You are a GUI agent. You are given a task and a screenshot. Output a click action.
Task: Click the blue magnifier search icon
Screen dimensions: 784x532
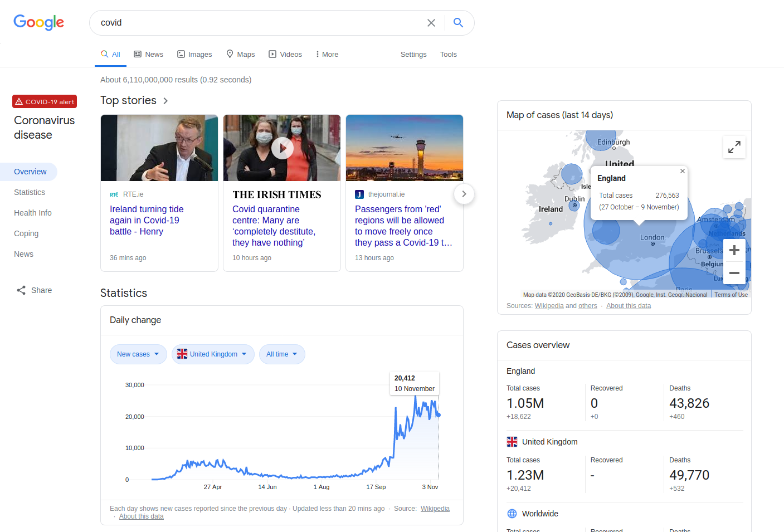[x=458, y=22]
